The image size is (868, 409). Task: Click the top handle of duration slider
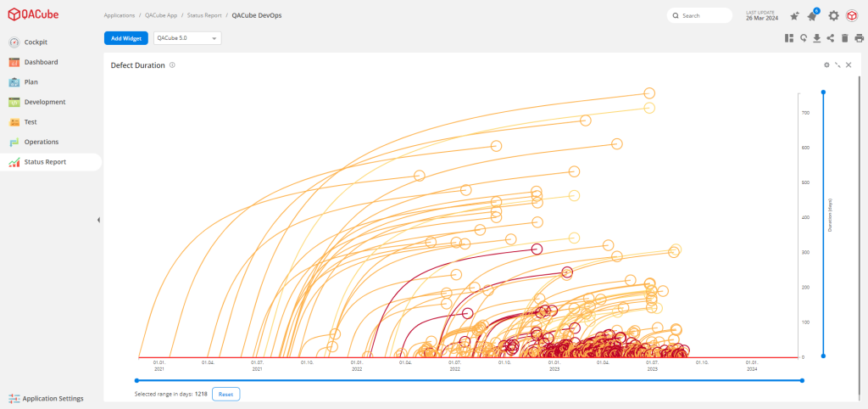(x=823, y=92)
